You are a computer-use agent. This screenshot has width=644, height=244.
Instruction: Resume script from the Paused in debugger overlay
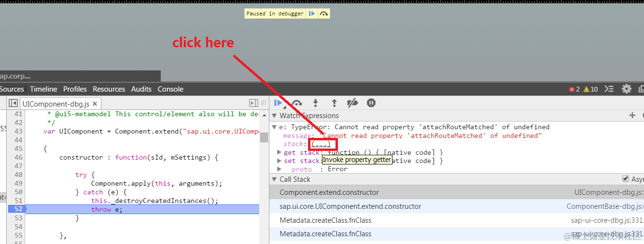[312, 14]
